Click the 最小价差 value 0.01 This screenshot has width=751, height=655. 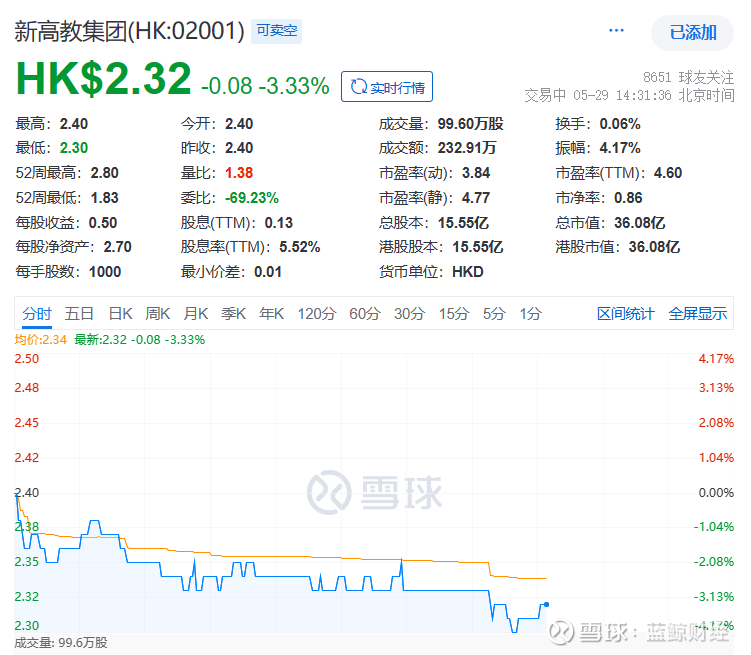coord(268,272)
